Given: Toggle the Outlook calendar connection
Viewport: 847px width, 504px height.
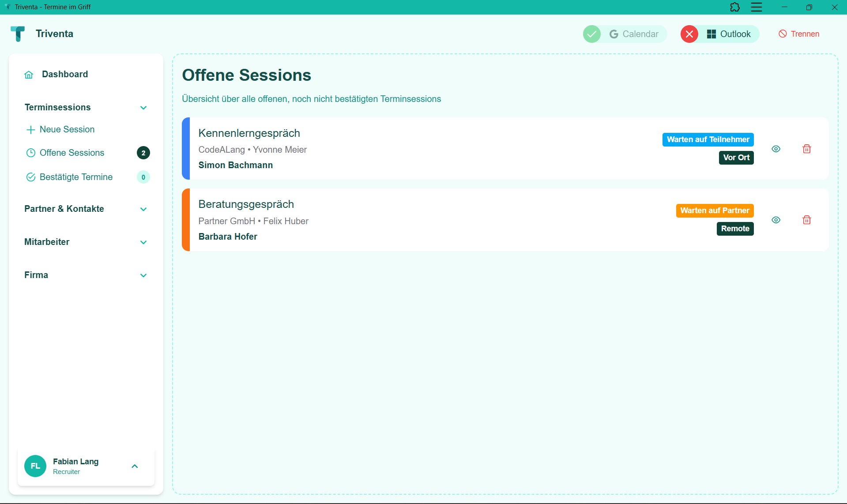Looking at the screenshot, I should [729, 34].
